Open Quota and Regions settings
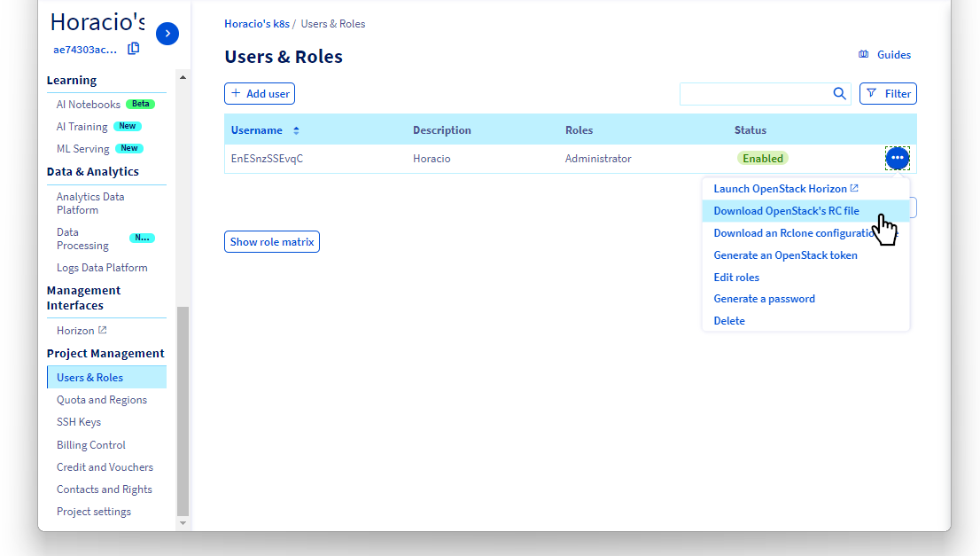Screen dimensions: 980x556 (x=102, y=399)
